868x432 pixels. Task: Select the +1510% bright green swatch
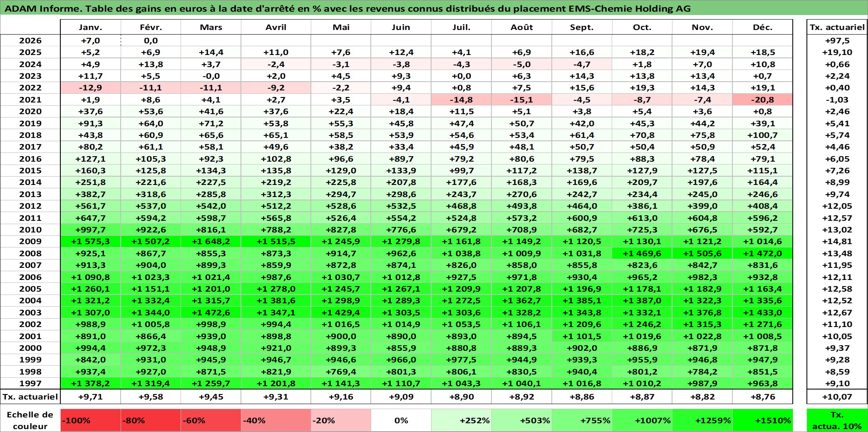coord(763,420)
